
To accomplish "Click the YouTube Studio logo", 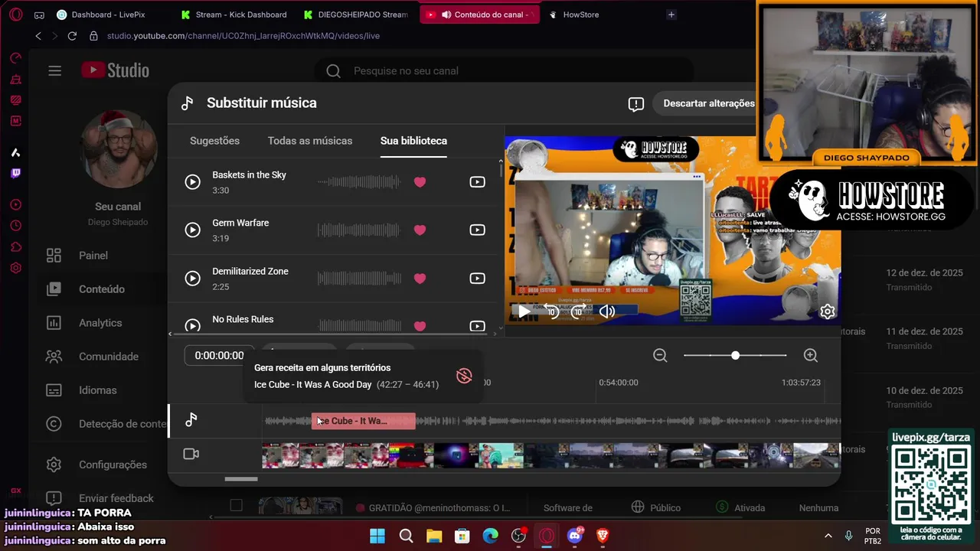I will [x=115, y=70].
